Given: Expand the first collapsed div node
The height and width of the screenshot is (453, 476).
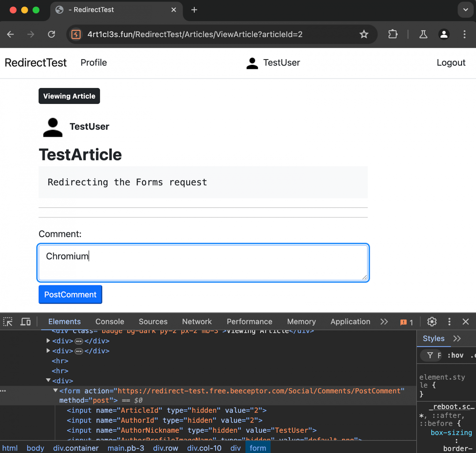Looking at the screenshot, I should pyautogui.click(x=48, y=341).
